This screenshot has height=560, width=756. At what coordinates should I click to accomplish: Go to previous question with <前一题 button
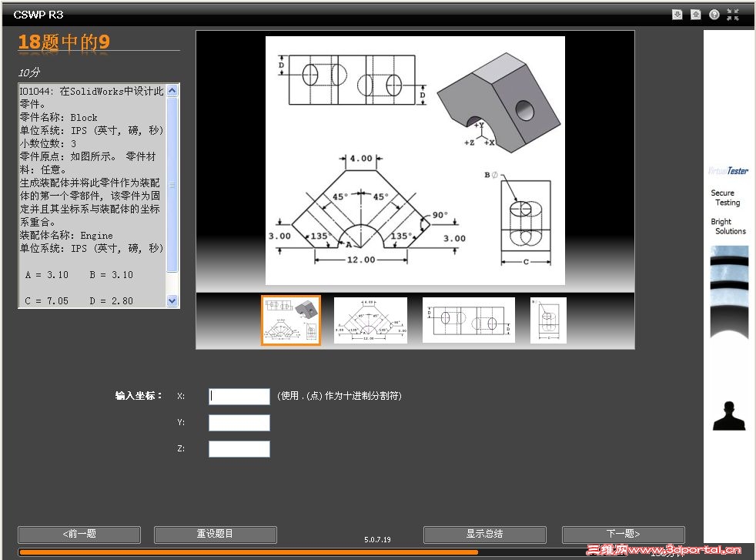(79, 535)
